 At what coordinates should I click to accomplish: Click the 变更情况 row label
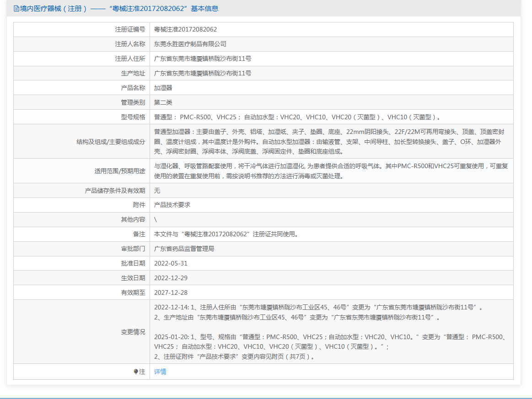coord(133,332)
